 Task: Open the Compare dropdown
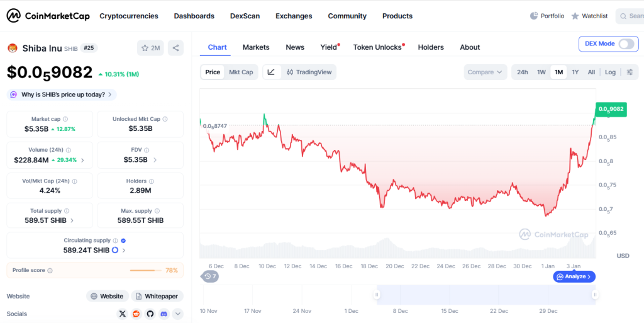486,72
